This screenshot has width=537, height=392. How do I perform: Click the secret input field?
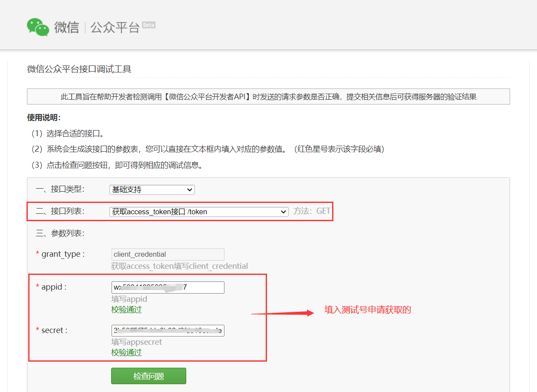coord(168,330)
